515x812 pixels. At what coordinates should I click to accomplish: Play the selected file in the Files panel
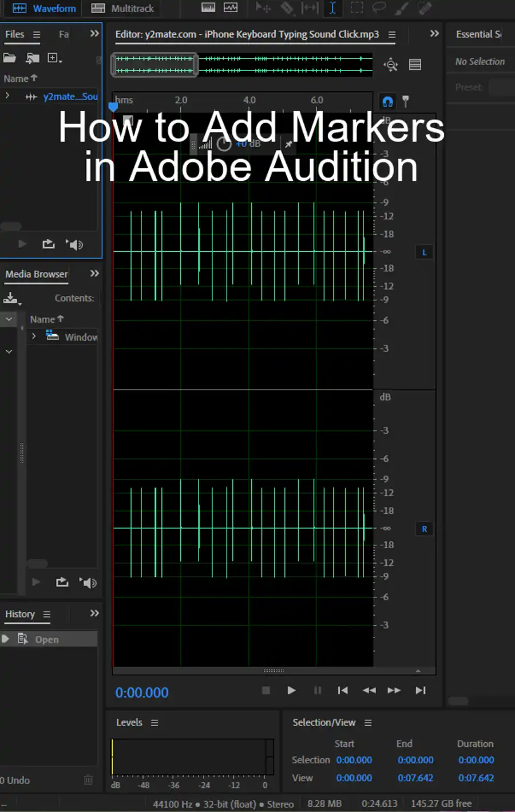click(22, 244)
